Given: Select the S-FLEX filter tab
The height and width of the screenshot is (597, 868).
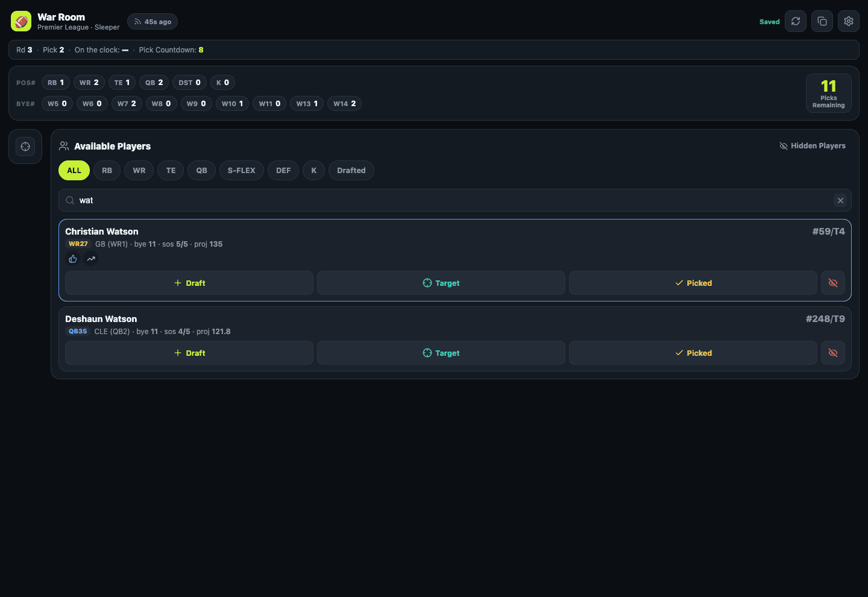Looking at the screenshot, I should [242, 171].
